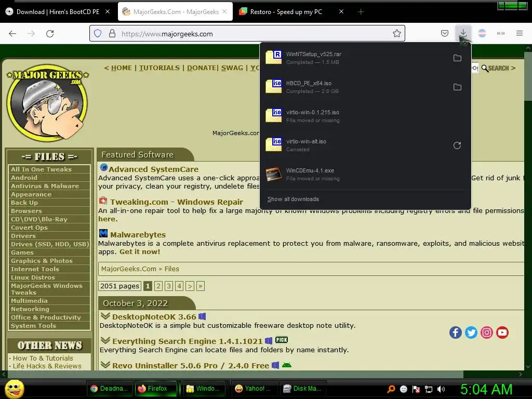Open a new browser tab
The width and height of the screenshot is (532, 399).
click(x=361, y=12)
